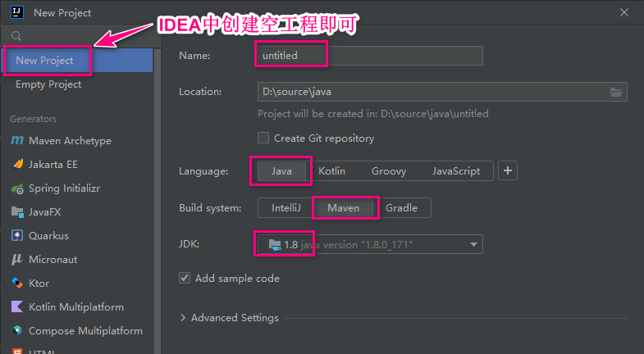Viewport: 644px width, 354px height.
Task: Click the Location: label
Action: [x=200, y=92]
